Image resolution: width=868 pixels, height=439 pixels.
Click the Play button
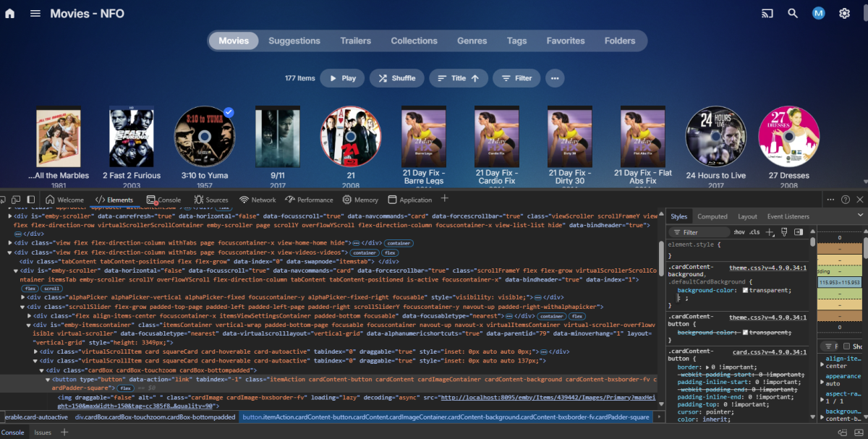(x=342, y=77)
